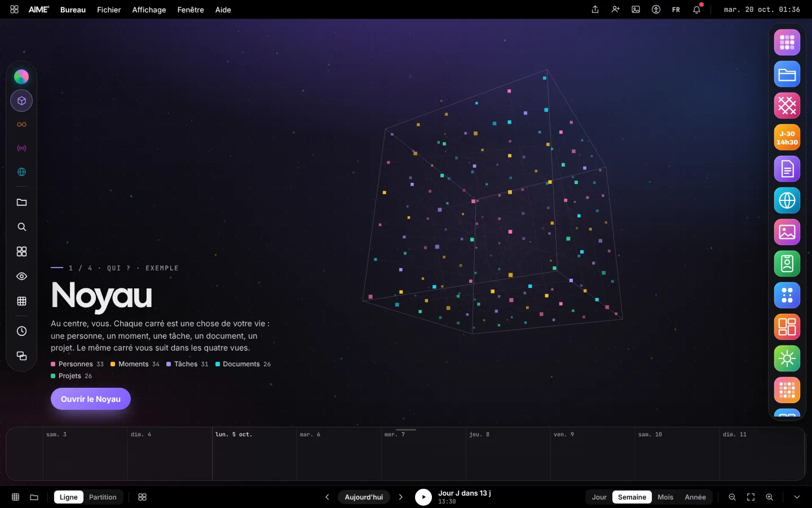Open the purple document app in right dock
Screen dimensions: 812x508
787,169
